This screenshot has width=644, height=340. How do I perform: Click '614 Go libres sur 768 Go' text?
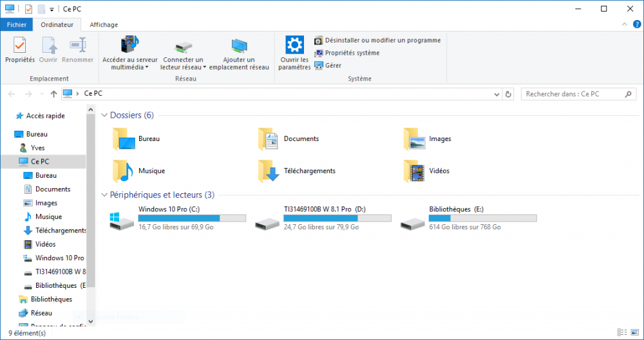point(465,227)
